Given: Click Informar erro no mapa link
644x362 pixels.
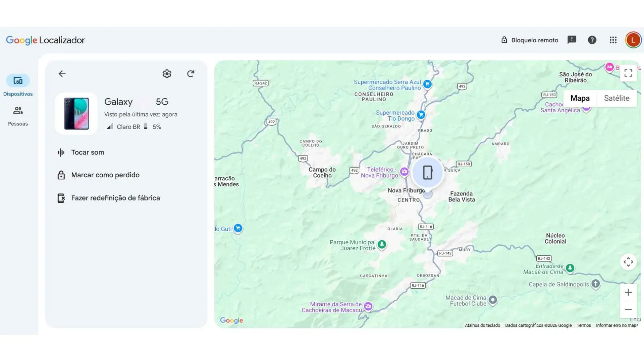Looking at the screenshot, I should [617, 325].
